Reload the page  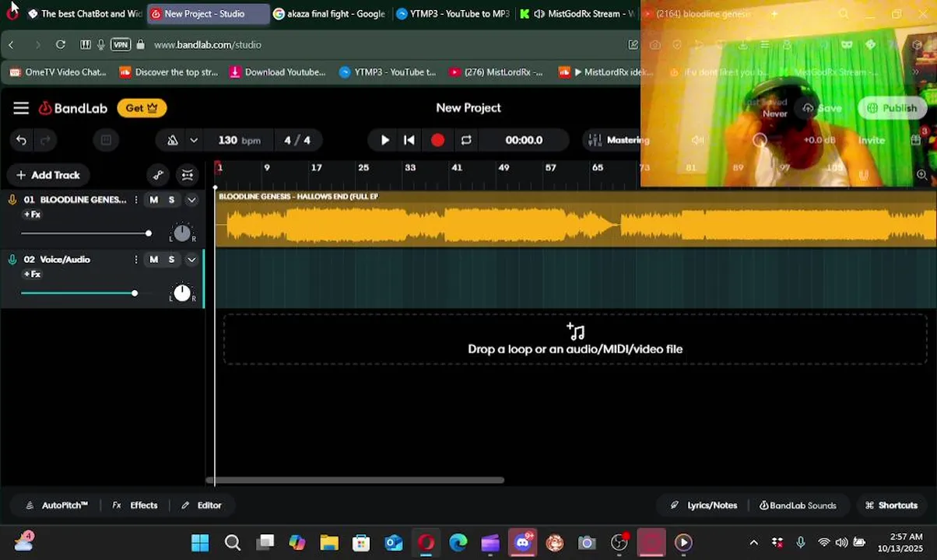61,45
